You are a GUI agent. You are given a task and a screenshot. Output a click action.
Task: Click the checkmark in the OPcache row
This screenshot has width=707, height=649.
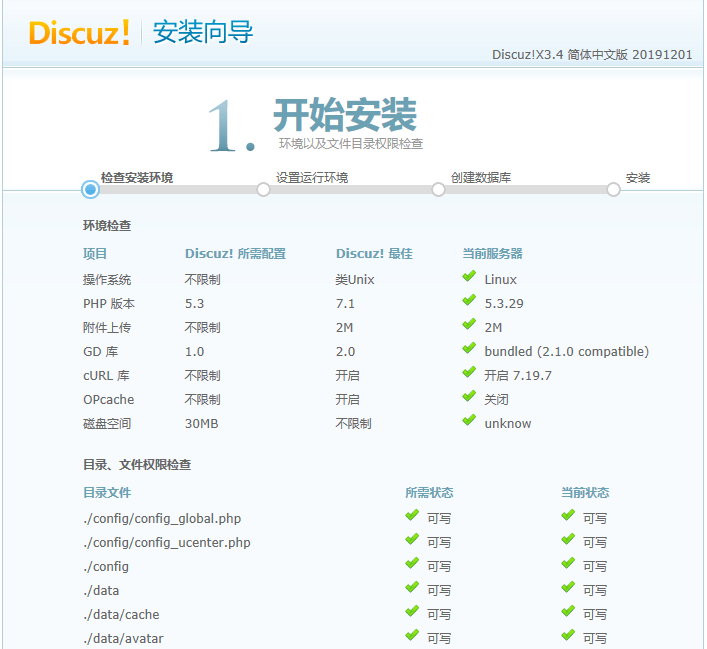[x=469, y=396]
